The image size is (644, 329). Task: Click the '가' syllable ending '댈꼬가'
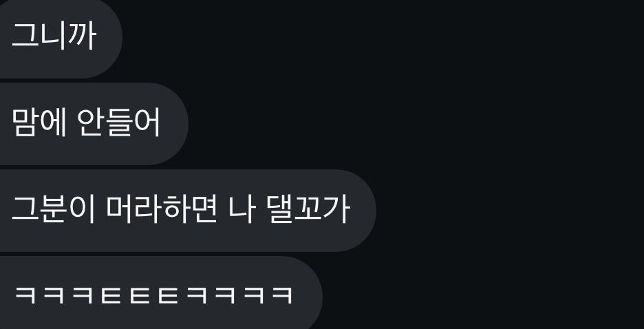click(x=336, y=209)
